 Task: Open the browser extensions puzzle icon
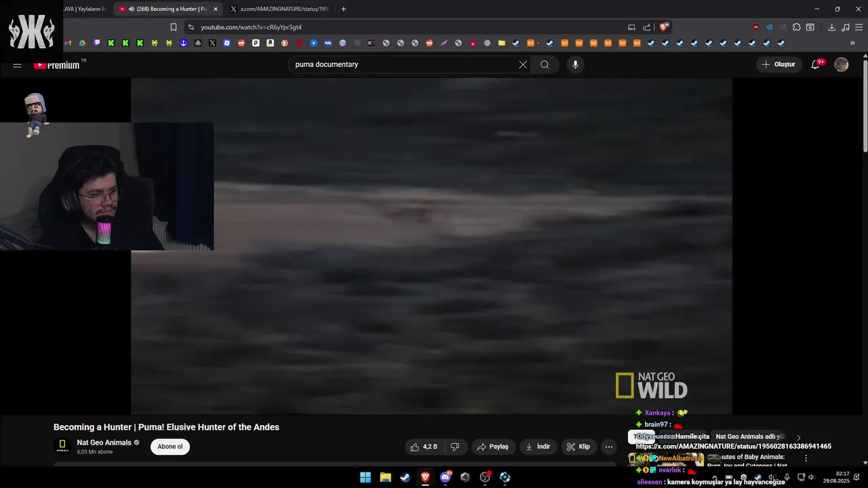(x=797, y=27)
